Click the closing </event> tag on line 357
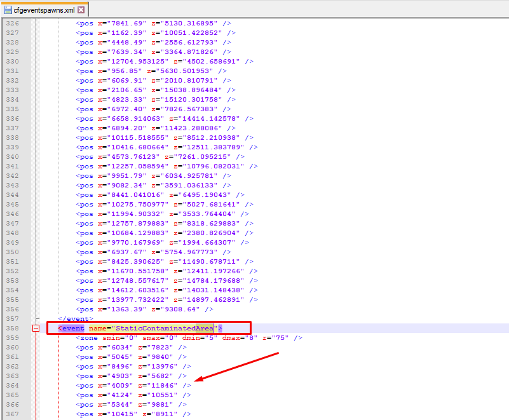509x420 pixels. [76, 319]
